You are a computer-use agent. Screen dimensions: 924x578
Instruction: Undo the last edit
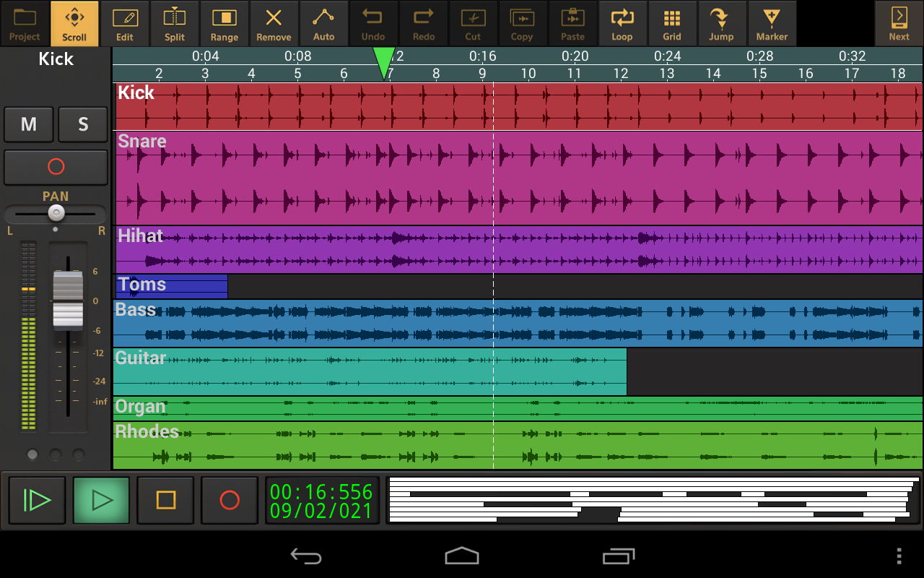373,23
